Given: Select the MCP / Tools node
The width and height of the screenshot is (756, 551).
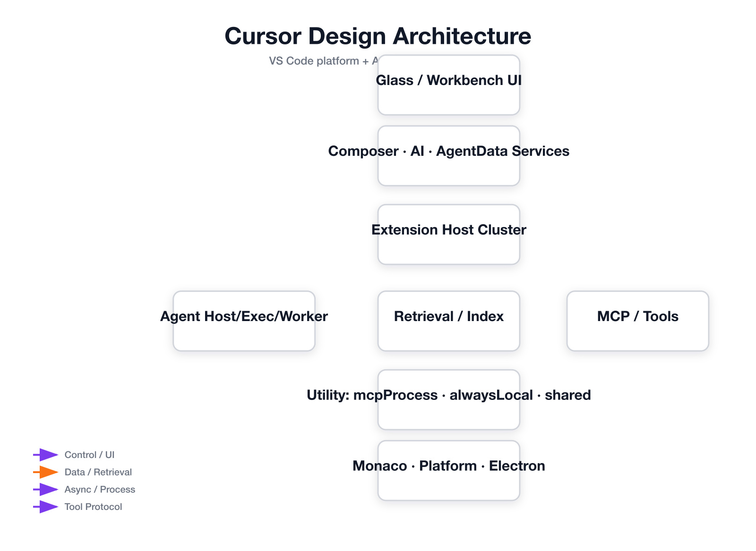Looking at the screenshot, I should coord(638,321).
